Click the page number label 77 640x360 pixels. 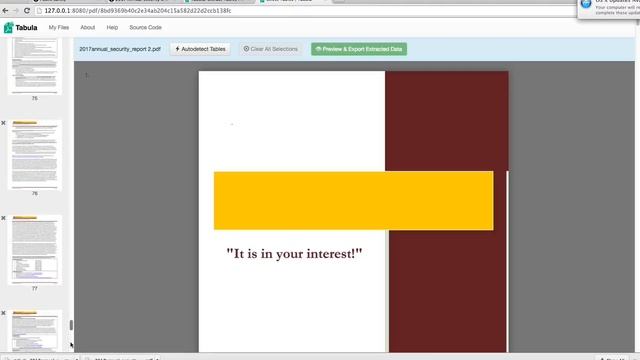tap(35, 289)
